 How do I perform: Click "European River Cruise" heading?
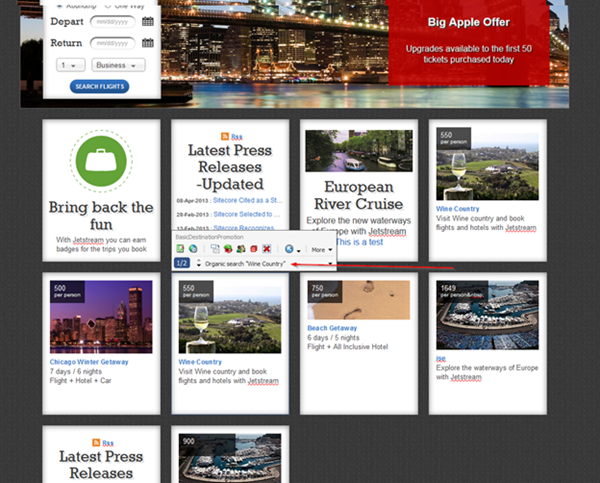pos(359,195)
